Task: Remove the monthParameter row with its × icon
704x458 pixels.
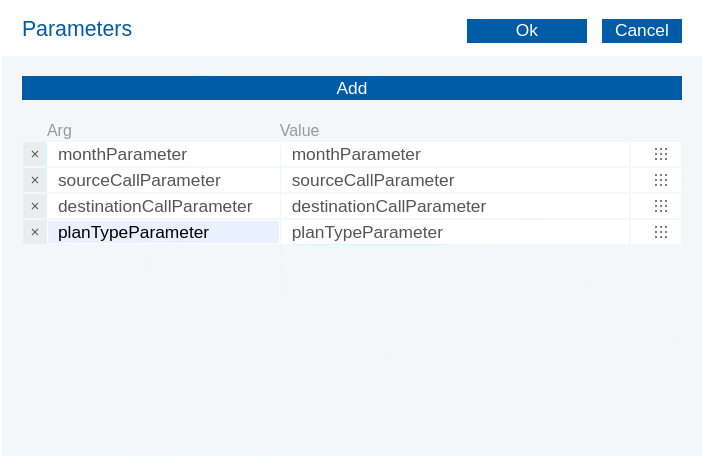Action: pos(34,154)
